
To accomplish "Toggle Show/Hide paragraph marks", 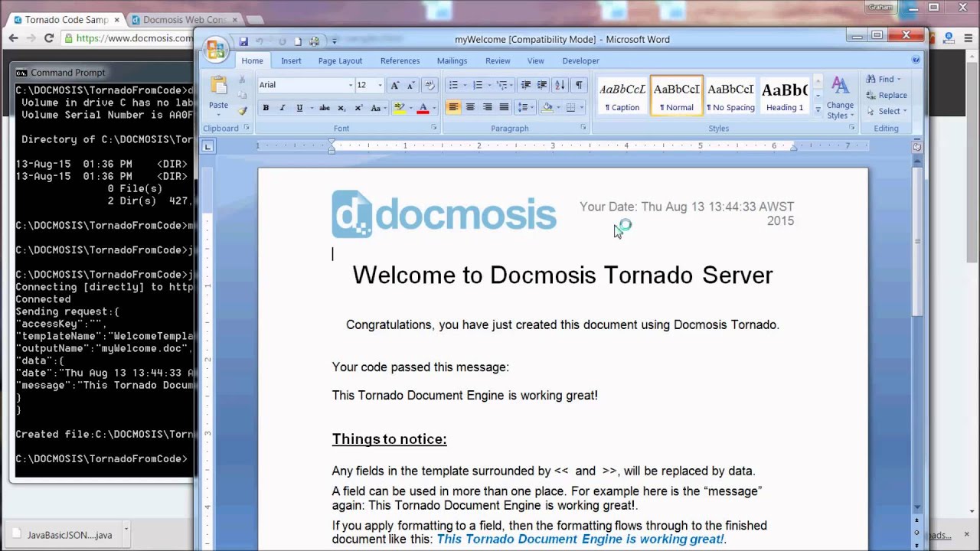I will pos(579,85).
